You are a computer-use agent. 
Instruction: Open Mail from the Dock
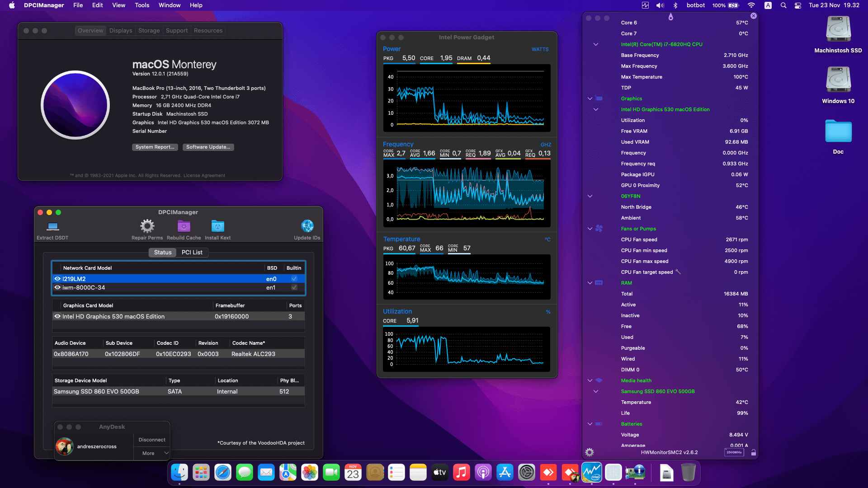[266, 473]
